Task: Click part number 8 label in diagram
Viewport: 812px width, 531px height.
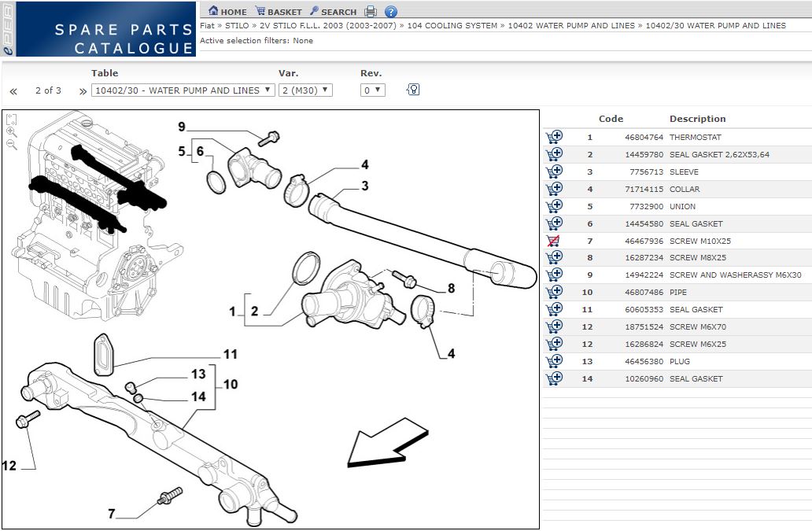Action: pos(451,288)
